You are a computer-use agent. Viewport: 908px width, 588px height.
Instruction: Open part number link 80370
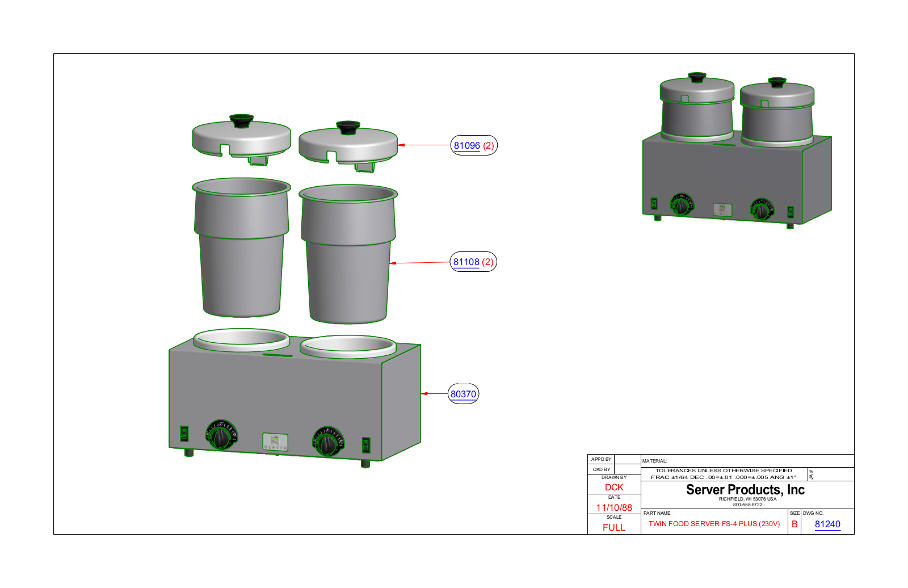point(463,394)
